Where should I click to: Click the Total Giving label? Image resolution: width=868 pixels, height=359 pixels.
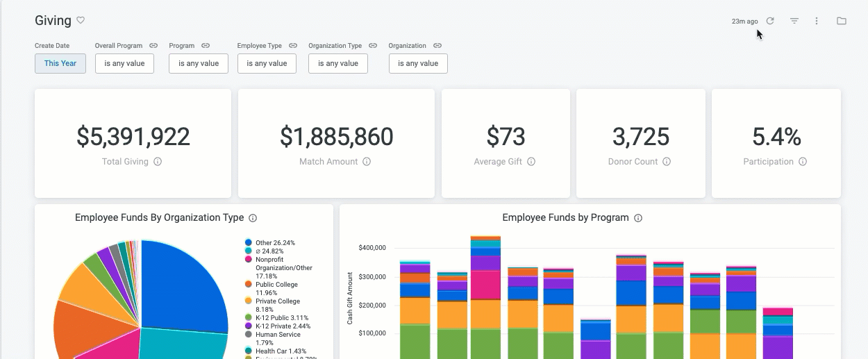click(x=125, y=162)
